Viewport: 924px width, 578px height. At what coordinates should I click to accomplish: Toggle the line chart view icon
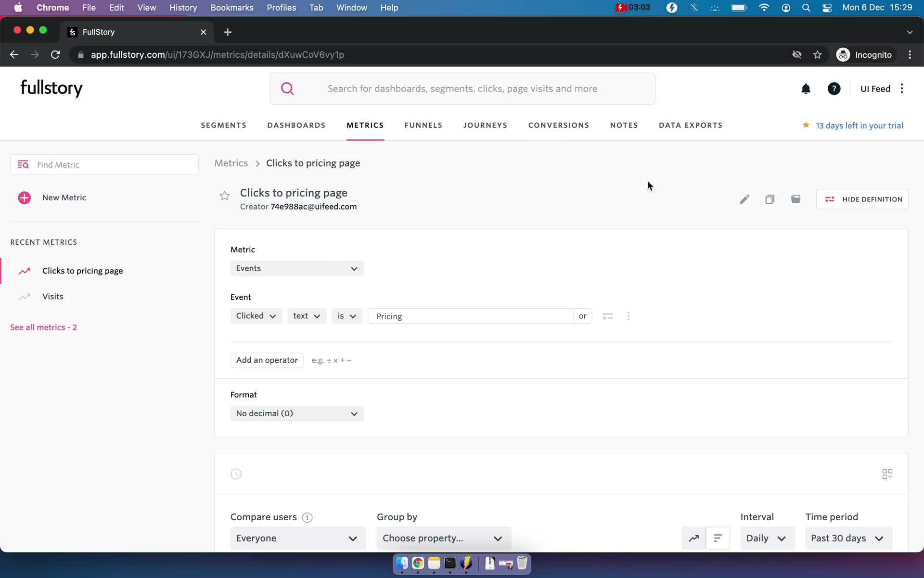(694, 538)
